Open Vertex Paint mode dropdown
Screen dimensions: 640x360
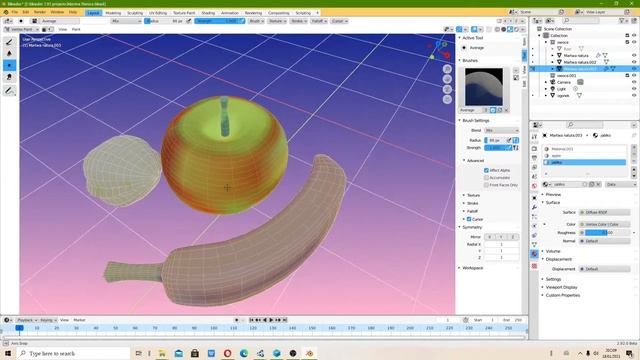[22, 29]
